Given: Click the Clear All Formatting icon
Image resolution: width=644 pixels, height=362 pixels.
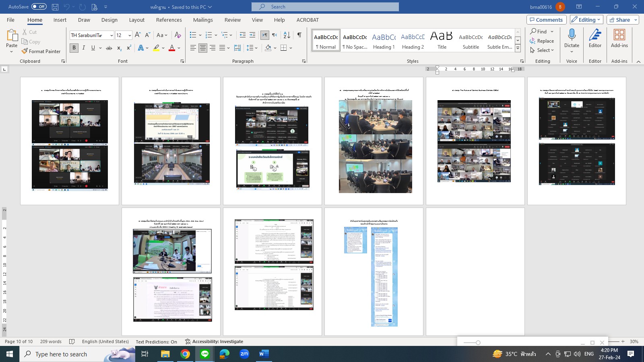Looking at the screenshot, I should [x=178, y=35].
